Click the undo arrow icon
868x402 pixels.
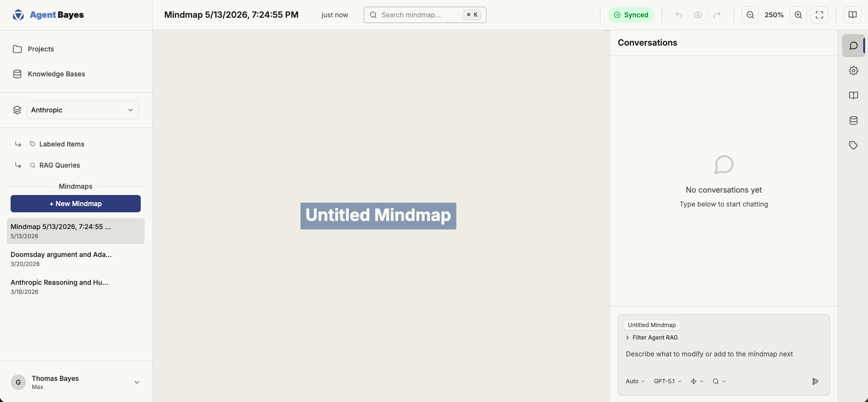[x=679, y=15]
